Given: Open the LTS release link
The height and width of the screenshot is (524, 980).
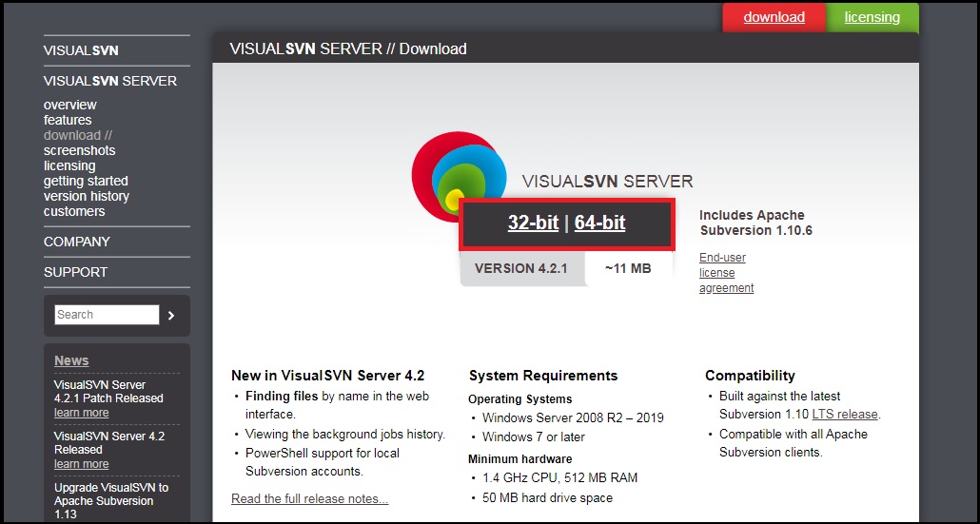Looking at the screenshot, I should tap(845, 414).
